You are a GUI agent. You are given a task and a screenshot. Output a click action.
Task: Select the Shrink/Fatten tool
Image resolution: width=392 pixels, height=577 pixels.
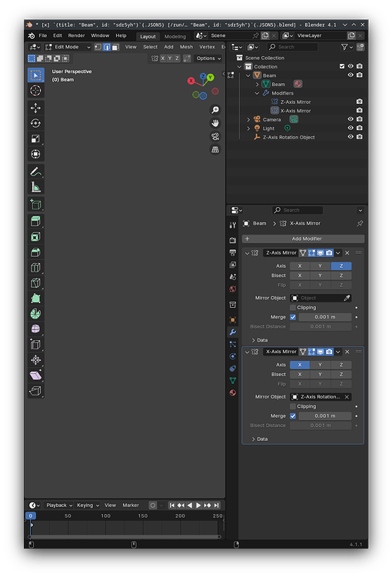pos(35,360)
